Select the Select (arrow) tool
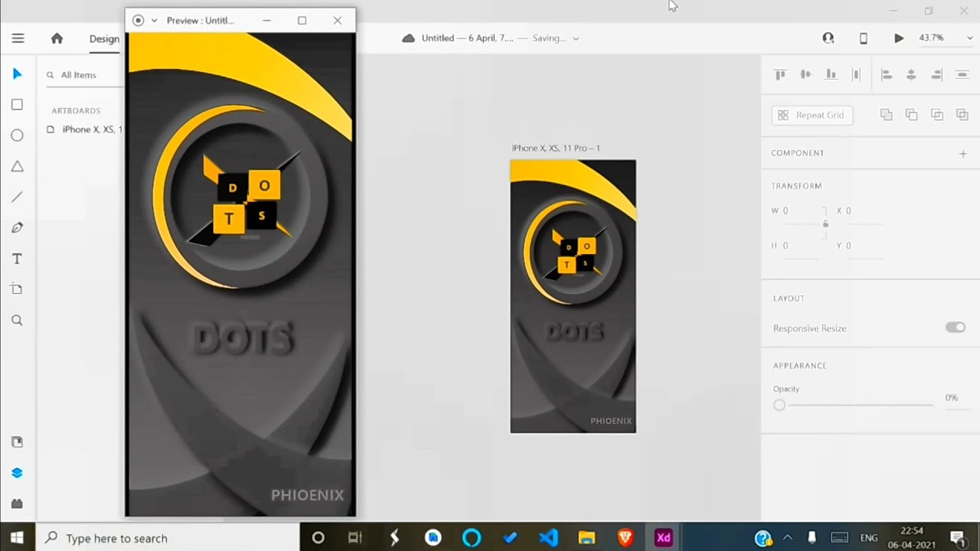980x551 pixels. pyautogui.click(x=17, y=73)
